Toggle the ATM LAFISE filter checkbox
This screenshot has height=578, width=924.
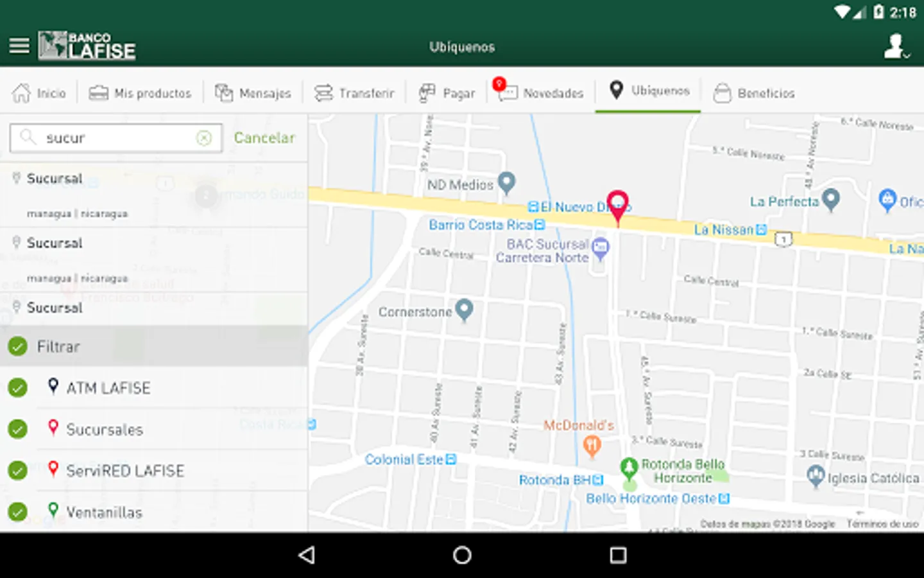click(x=18, y=388)
